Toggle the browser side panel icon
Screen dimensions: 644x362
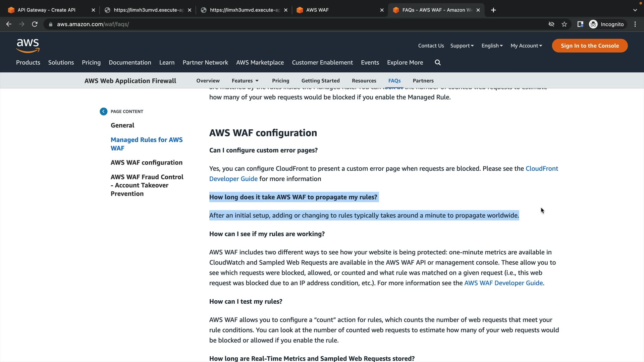[x=580, y=24]
